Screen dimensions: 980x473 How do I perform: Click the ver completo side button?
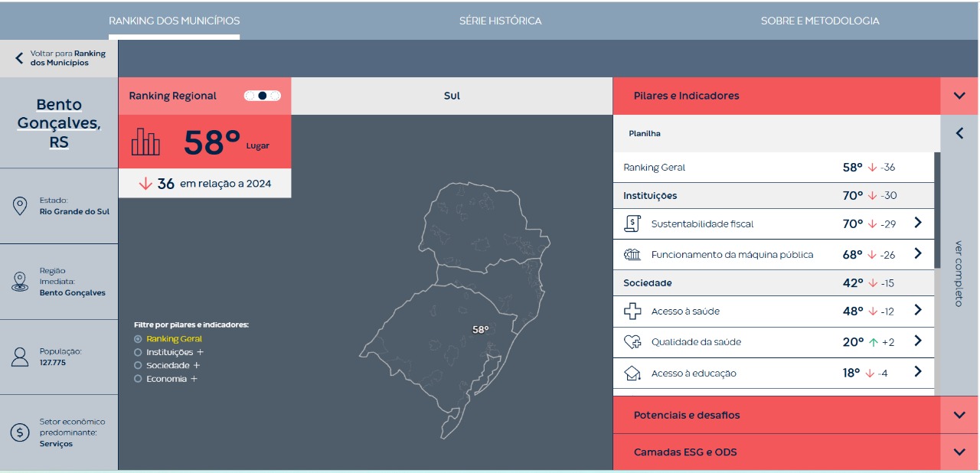[x=959, y=273]
